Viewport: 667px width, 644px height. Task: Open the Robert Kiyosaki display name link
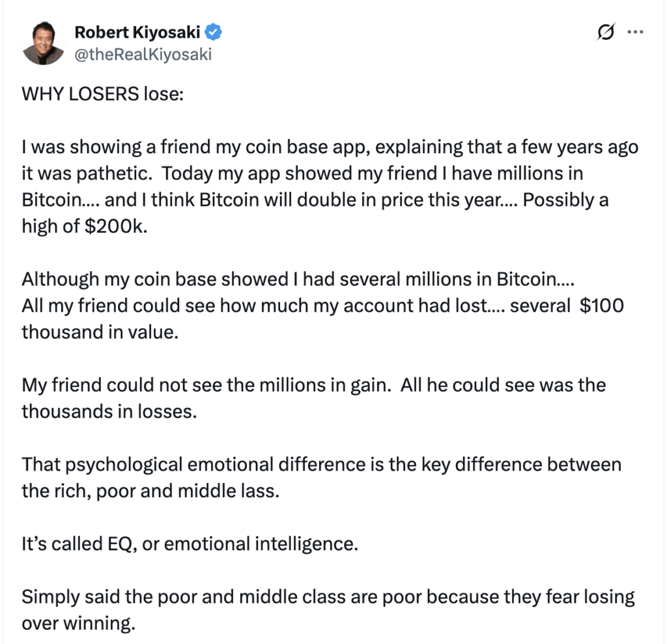tap(139, 31)
